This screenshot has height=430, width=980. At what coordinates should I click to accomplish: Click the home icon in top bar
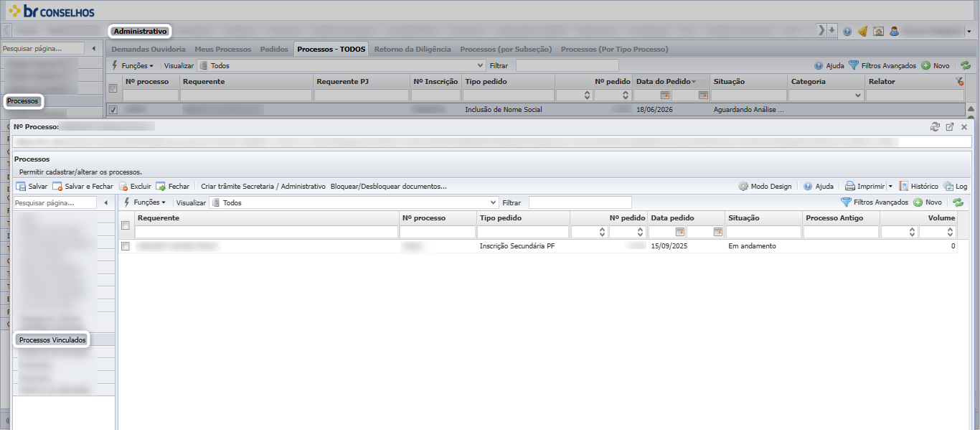point(878,32)
